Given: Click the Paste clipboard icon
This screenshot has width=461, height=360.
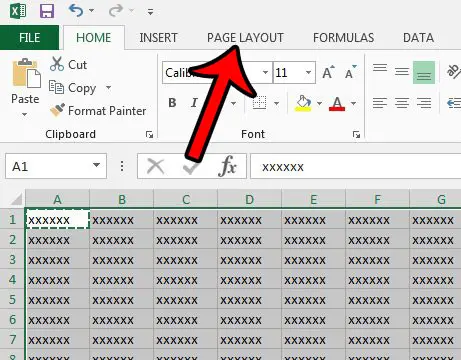Looking at the screenshot, I should [x=26, y=73].
